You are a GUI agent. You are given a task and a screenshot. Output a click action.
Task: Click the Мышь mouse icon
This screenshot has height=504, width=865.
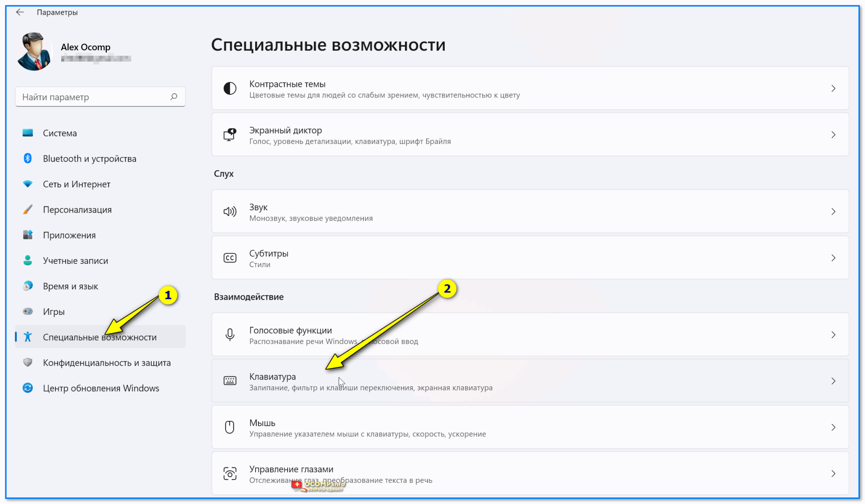pos(230,427)
